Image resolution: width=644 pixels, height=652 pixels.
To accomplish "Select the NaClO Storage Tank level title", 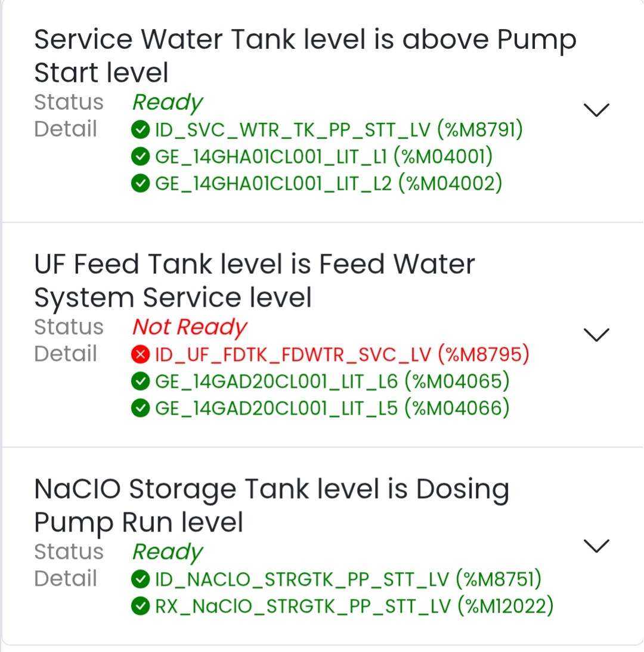I will [x=271, y=505].
